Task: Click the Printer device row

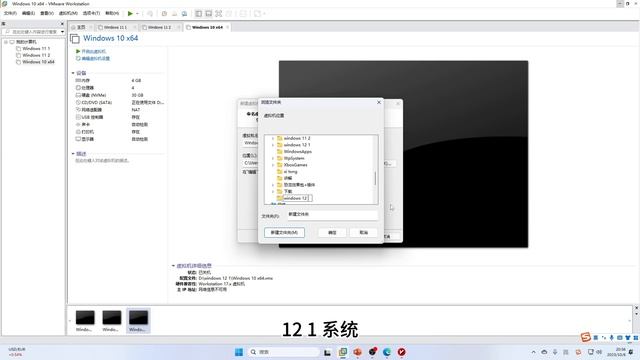Action: point(119,132)
